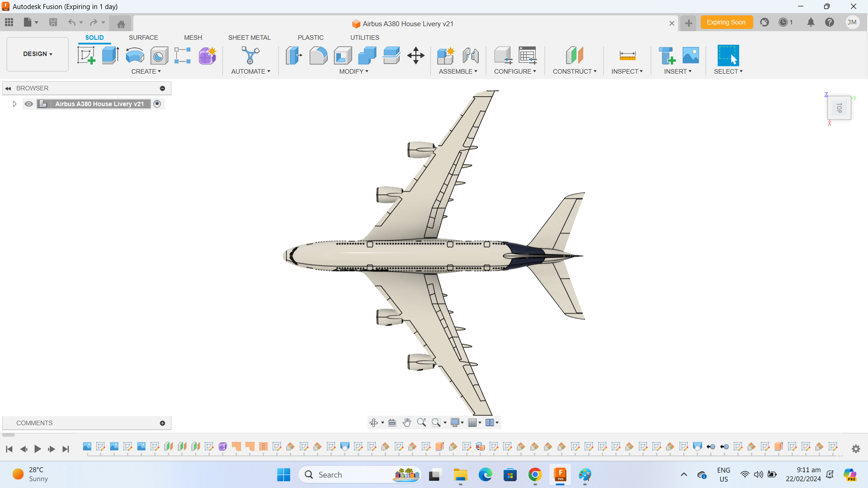Click the Expiring Soon button
Viewport: 868px width, 488px height.
726,22
